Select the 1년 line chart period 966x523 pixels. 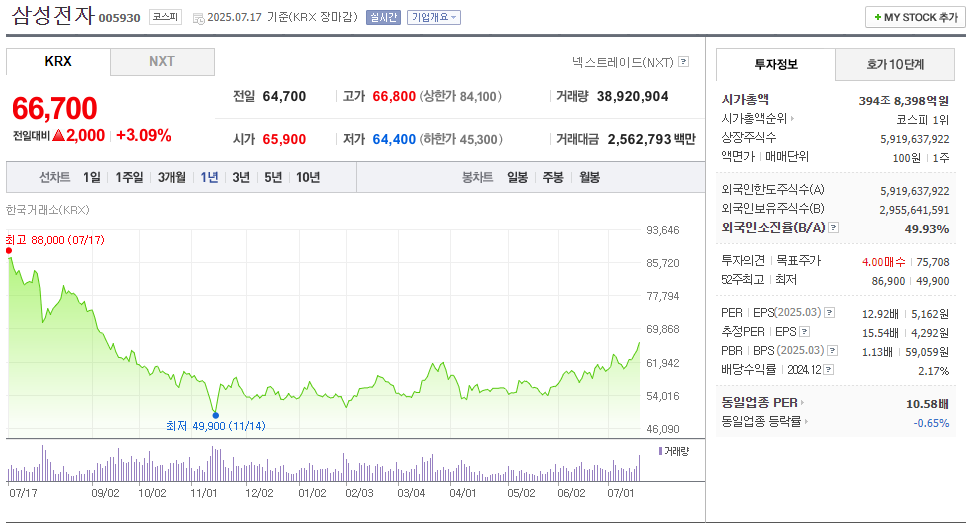[209, 177]
